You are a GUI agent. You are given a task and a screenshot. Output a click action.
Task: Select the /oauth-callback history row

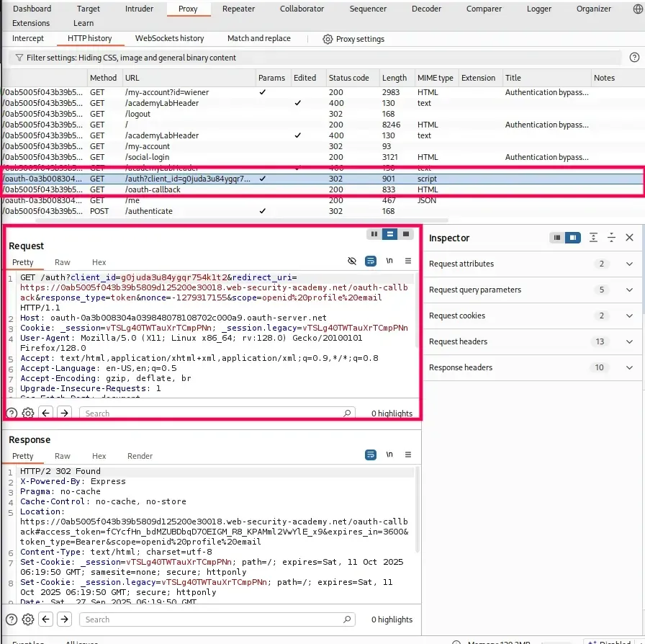[322, 189]
